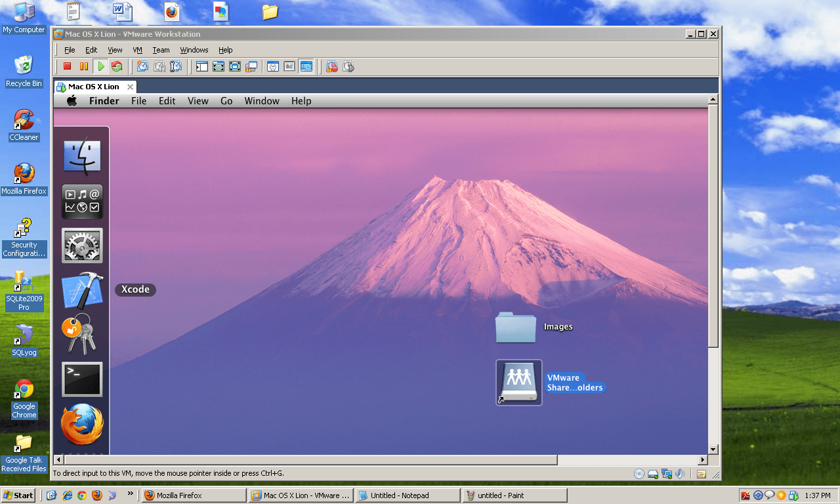Screen dimensions: 840x504
Task: Click Internet Explorer in Quick Launch
Action: [67, 495]
